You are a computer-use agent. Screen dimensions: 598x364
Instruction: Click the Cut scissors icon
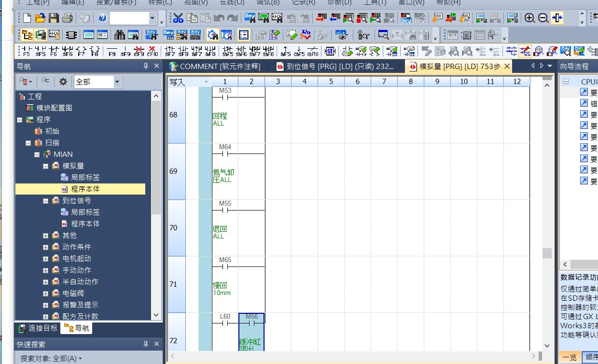[x=178, y=18]
